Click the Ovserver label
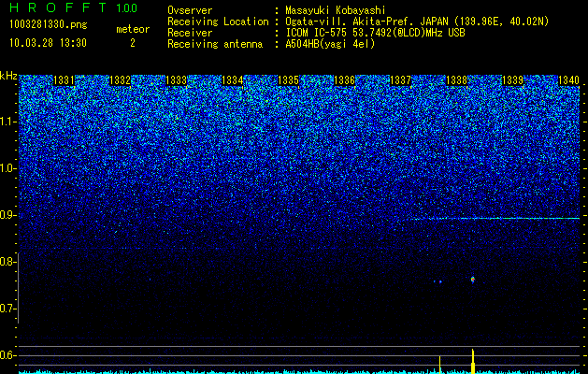588x374 pixels. click(x=190, y=10)
